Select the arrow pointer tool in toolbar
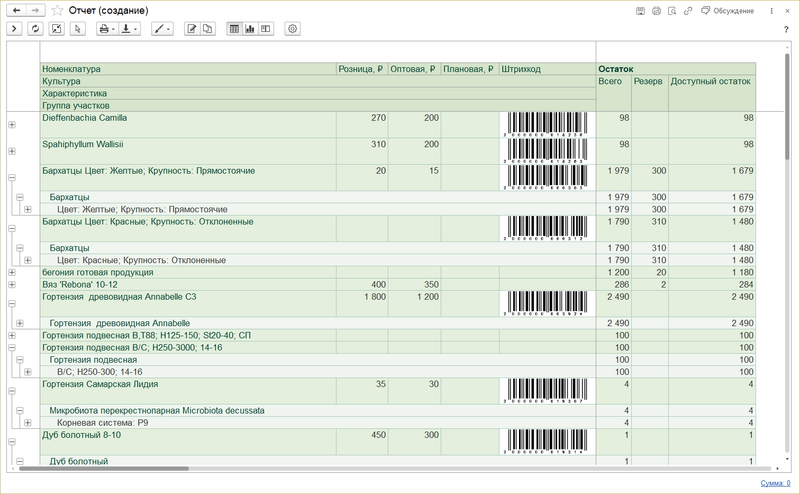The width and height of the screenshot is (800, 494). (x=78, y=29)
